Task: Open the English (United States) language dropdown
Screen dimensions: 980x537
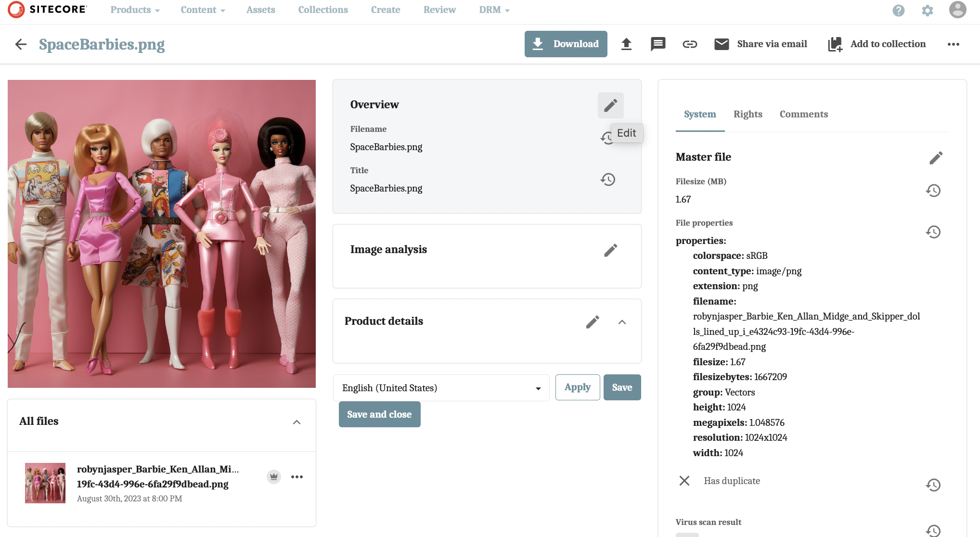Action: pyautogui.click(x=538, y=387)
